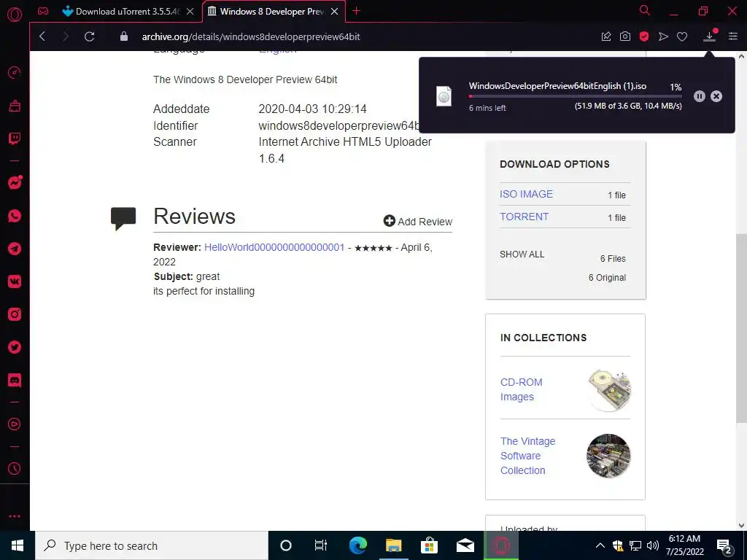Open History clock icon in sidebar
The height and width of the screenshot is (560, 747).
[x=15, y=469]
